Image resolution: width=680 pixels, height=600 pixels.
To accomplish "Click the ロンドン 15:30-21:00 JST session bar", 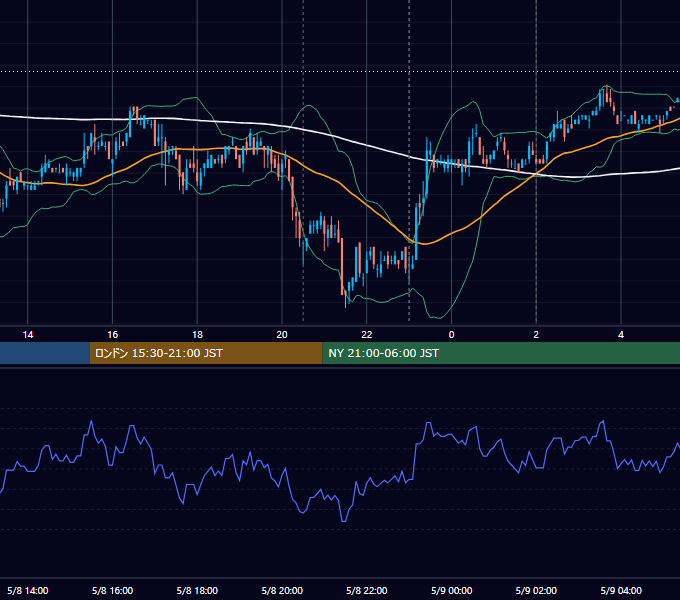I will pyautogui.click(x=206, y=353).
